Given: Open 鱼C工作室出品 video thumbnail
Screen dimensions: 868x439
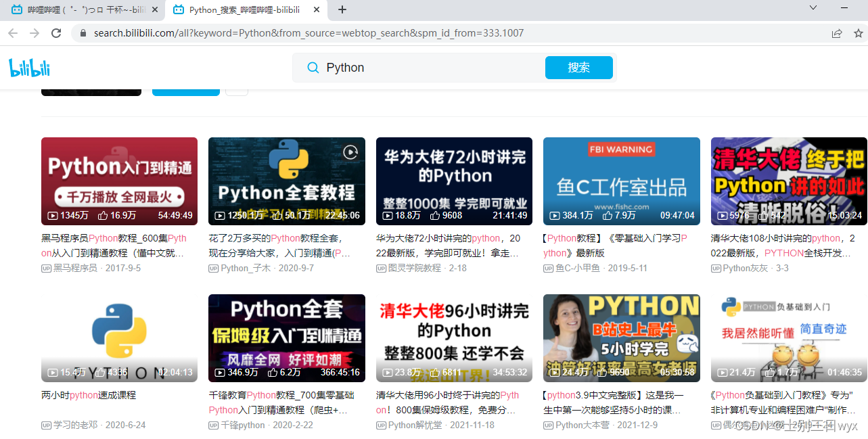Looking at the screenshot, I should point(622,181).
